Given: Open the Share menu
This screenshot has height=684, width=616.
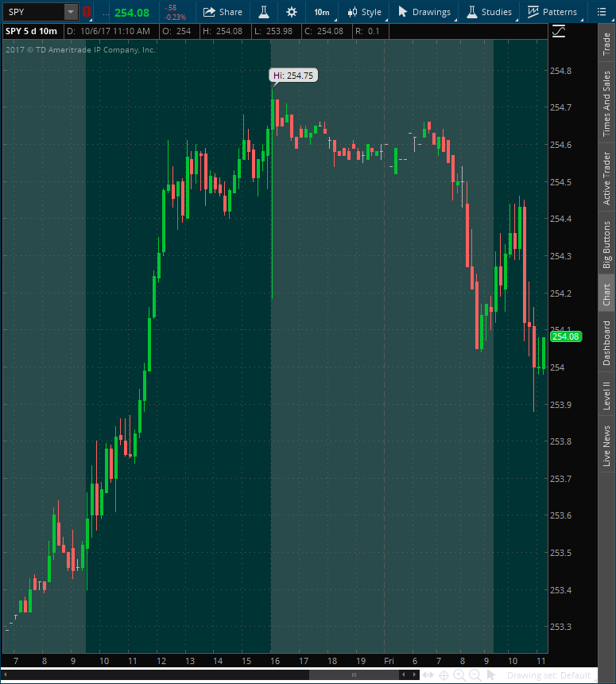Looking at the screenshot, I should (223, 12).
